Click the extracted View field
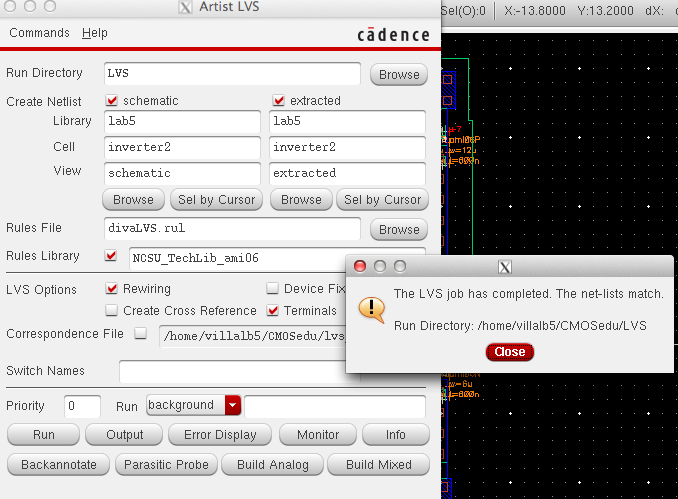Image resolution: width=678 pixels, height=499 pixels. point(347,173)
